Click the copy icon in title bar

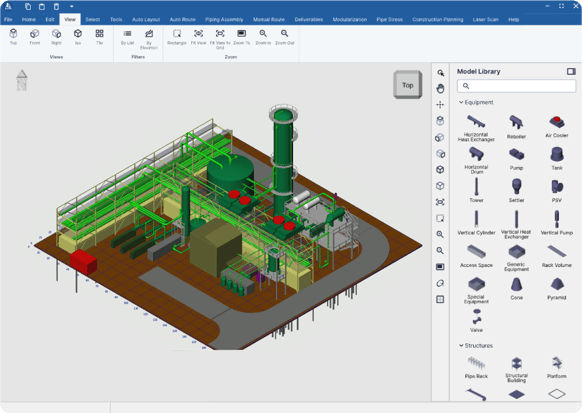tap(28, 6)
